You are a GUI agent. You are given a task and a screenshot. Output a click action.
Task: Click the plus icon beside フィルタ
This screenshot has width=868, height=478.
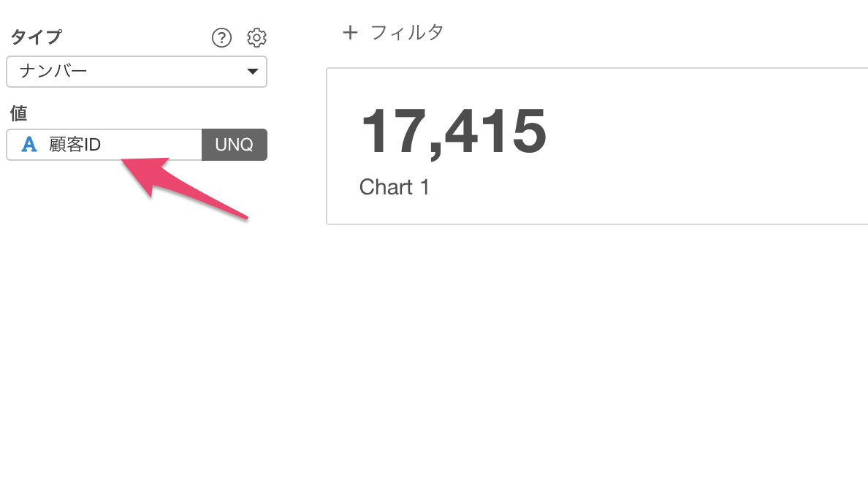pyautogui.click(x=350, y=32)
